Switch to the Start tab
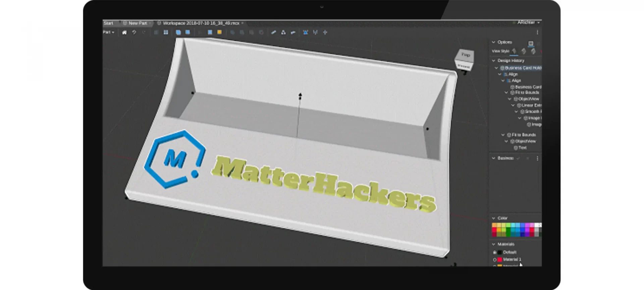The height and width of the screenshot is (290, 644). 108,23
